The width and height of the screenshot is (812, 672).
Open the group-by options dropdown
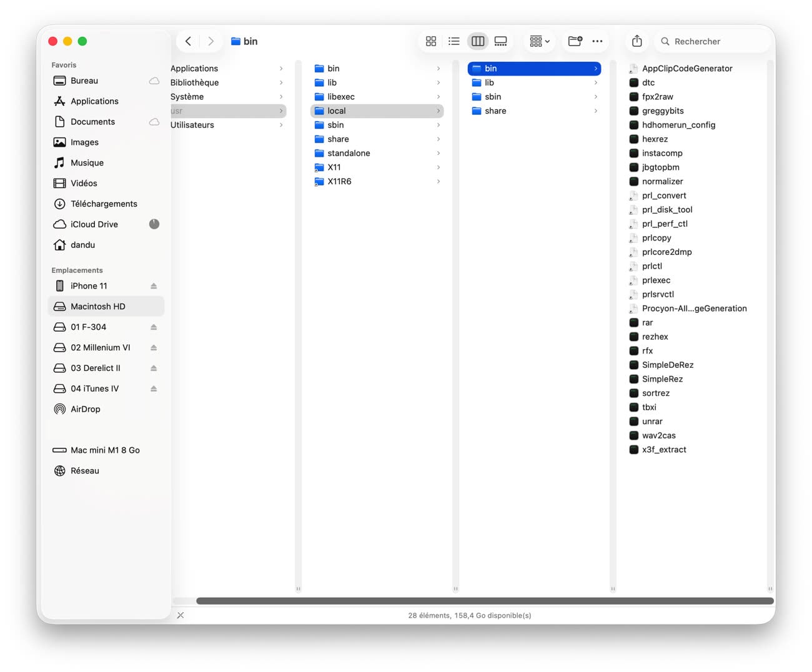click(539, 41)
